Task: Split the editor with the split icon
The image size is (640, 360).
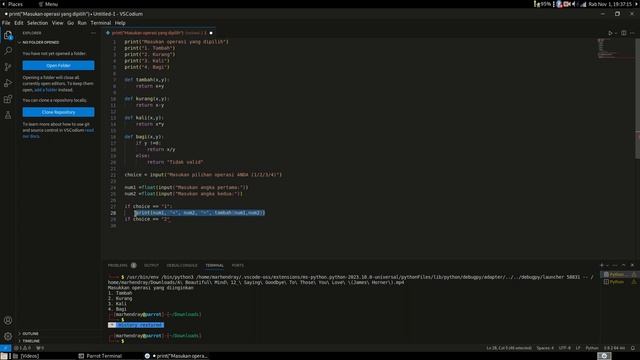Action: [624, 33]
